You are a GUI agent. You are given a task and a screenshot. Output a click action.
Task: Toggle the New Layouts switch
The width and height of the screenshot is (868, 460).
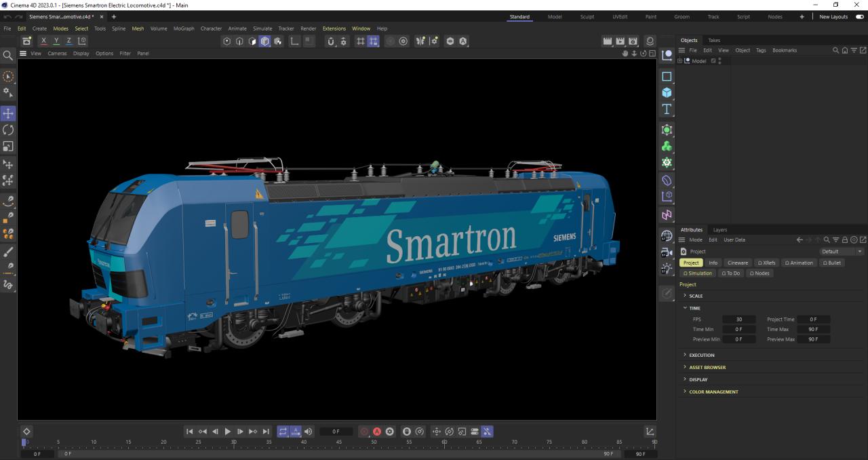(860, 17)
